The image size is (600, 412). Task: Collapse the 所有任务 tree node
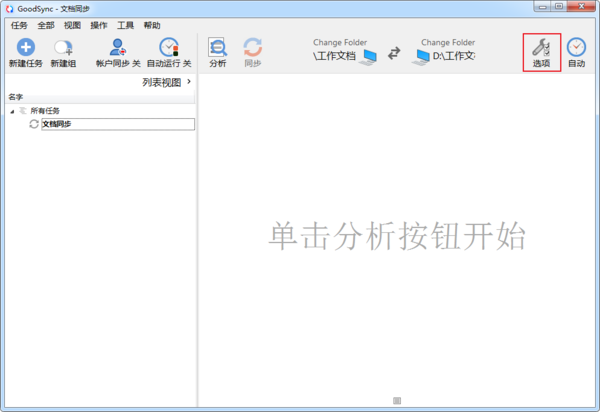tap(11, 110)
